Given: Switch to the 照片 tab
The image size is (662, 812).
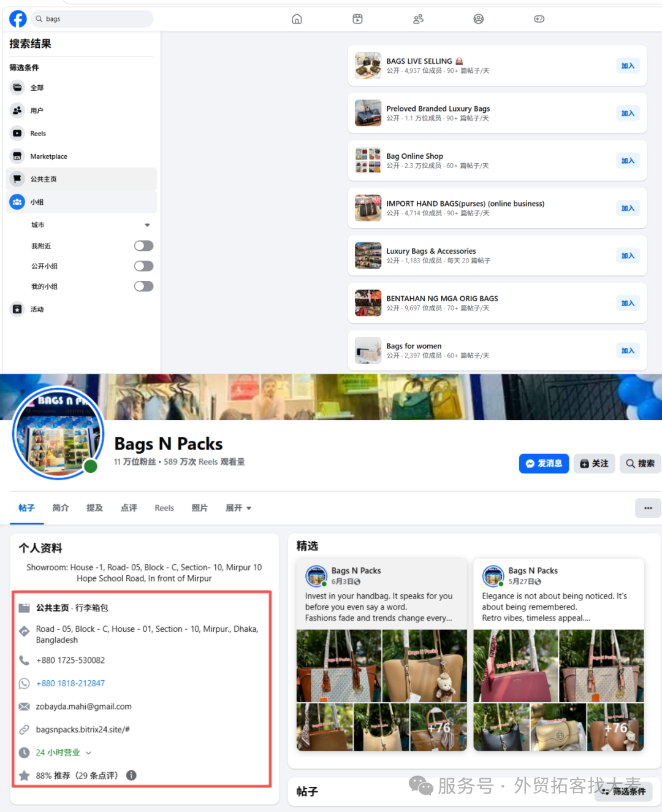Looking at the screenshot, I should pos(199,508).
